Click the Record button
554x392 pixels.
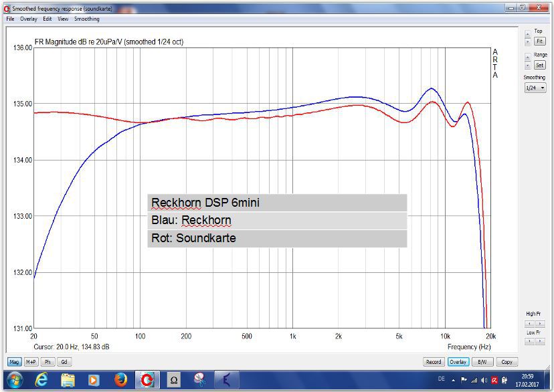[x=434, y=362]
